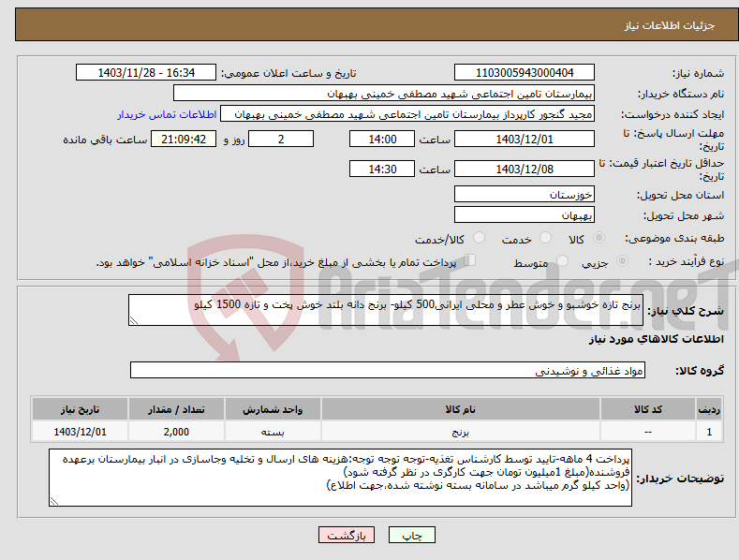Click the برنج item name cell
Viewport: 739px width, 560px height.
point(461,432)
